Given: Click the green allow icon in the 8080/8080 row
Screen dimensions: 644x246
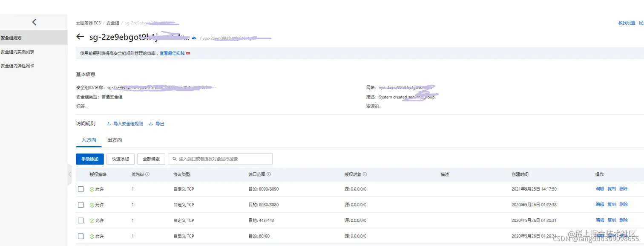Looking at the screenshot, I should [92, 205].
